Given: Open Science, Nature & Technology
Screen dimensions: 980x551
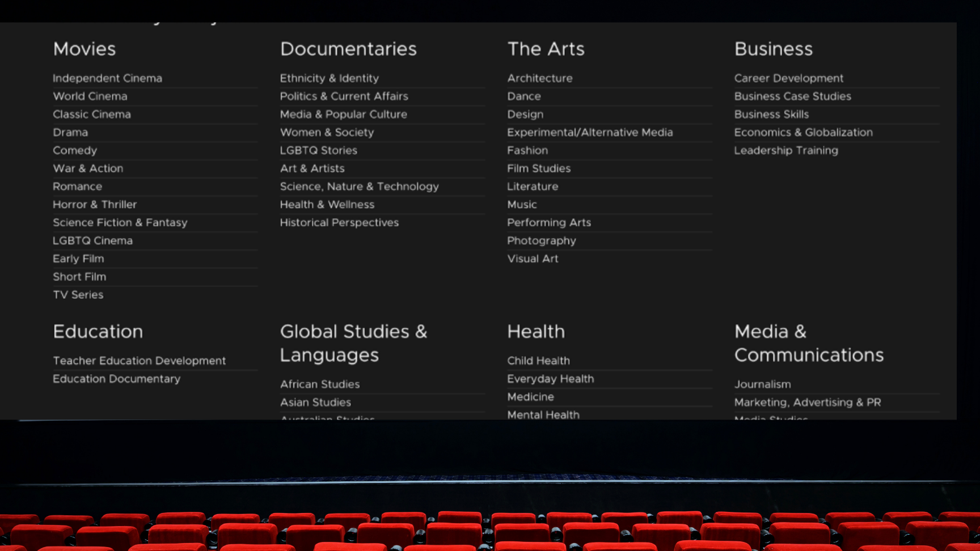Looking at the screenshot, I should click(x=359, y=187).
